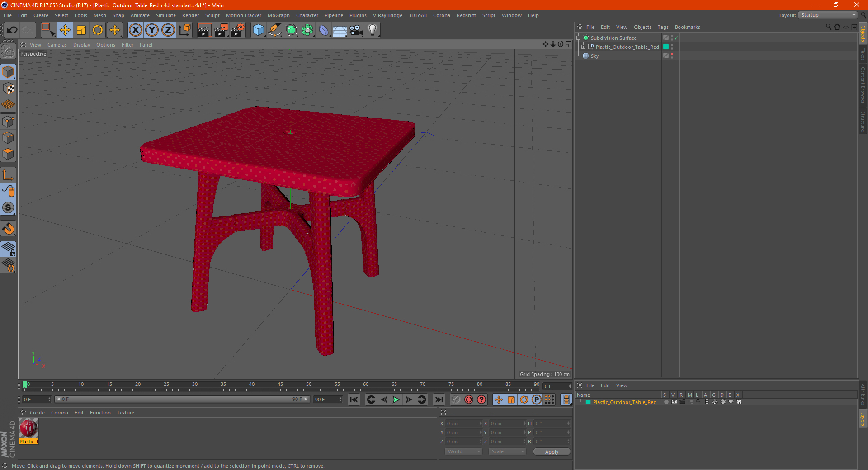Toggle autokeying button

click(469, 399)
